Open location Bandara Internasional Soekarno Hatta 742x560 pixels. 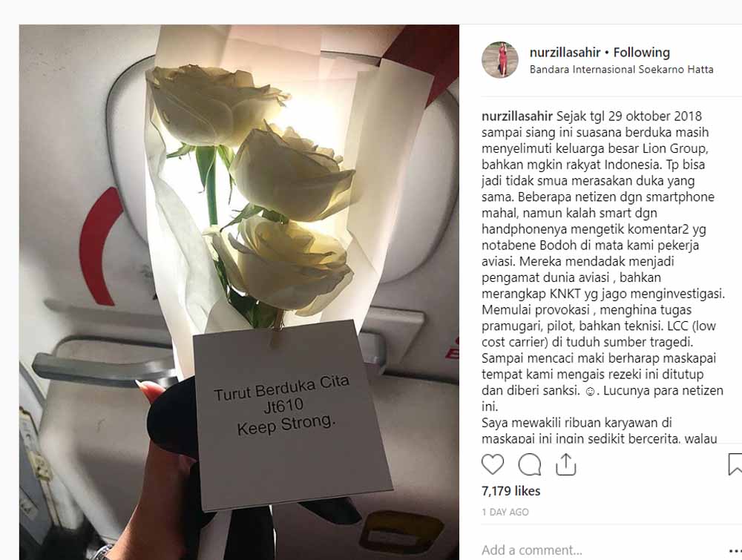(621, 70)
